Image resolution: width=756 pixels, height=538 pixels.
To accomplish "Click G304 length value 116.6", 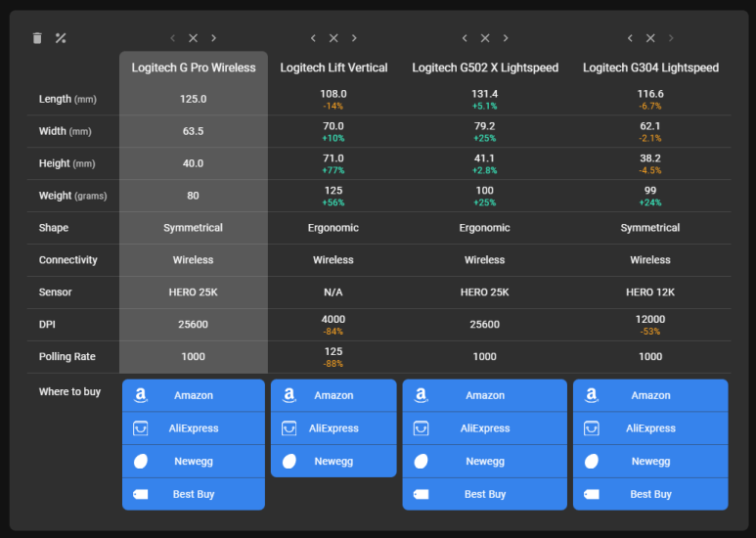I will [x=650, y=94].
